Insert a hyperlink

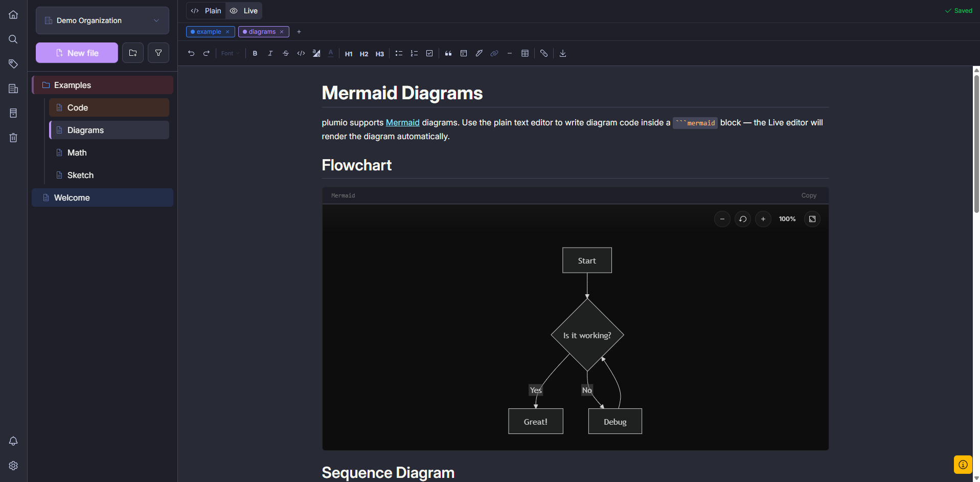(494, 53)
